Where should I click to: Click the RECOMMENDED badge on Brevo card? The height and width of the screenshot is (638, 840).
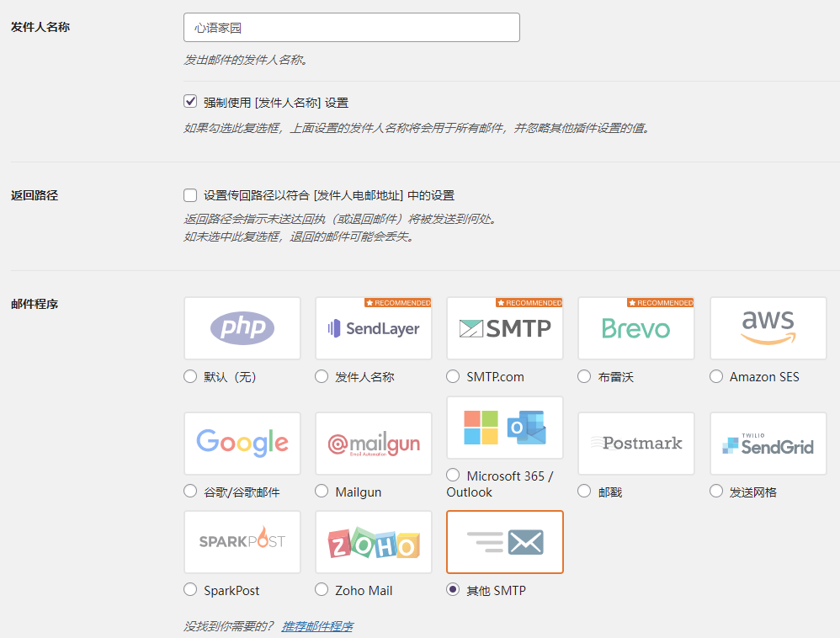661,303
